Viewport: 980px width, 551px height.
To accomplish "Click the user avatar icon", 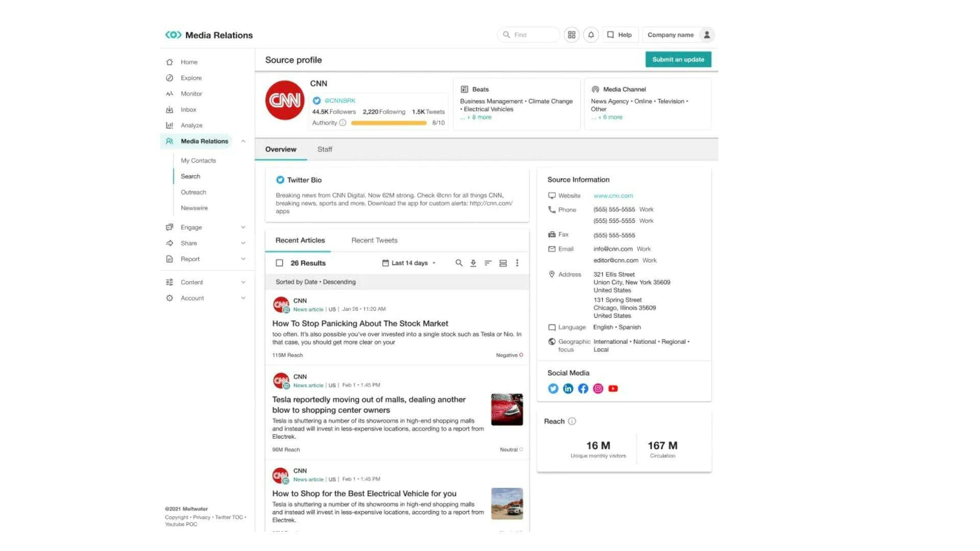I will (707, 35).
